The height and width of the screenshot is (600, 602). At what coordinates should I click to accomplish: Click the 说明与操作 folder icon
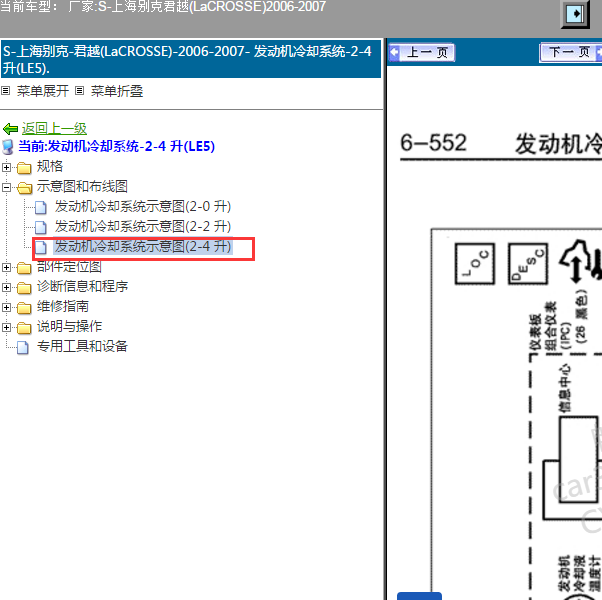click(x=24, y=327)
